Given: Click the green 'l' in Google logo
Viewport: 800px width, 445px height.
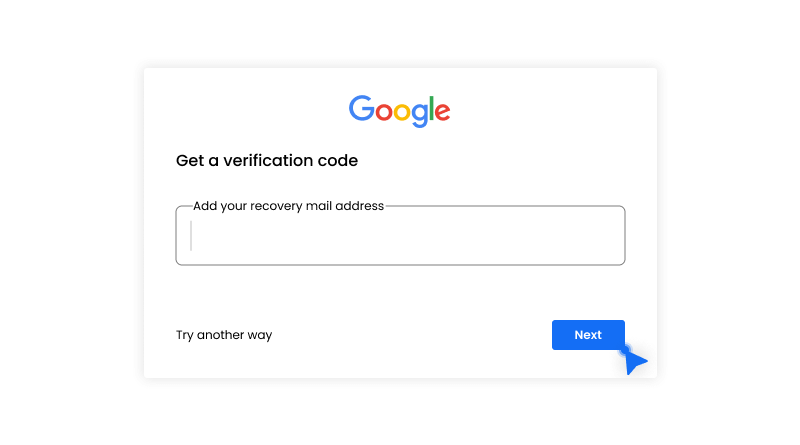Looking at the screenshot, I should point(432,109).
